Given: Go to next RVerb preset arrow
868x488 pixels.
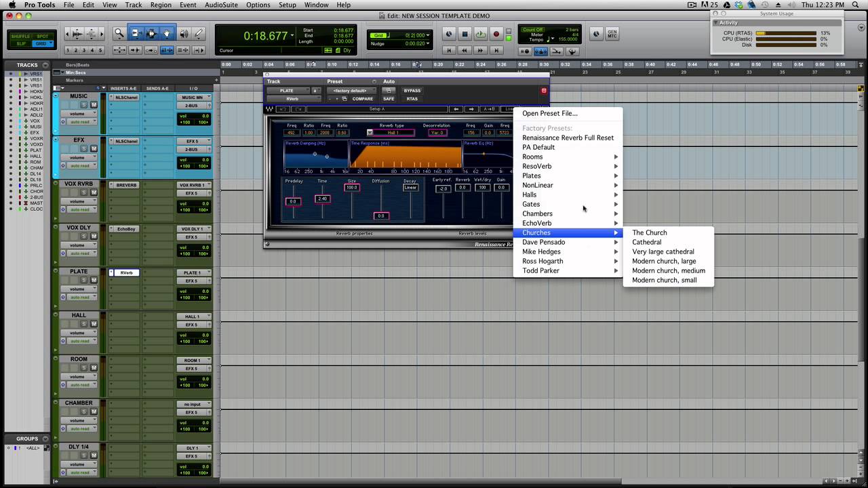Looking at the screenshot, I should coord(472,109).
